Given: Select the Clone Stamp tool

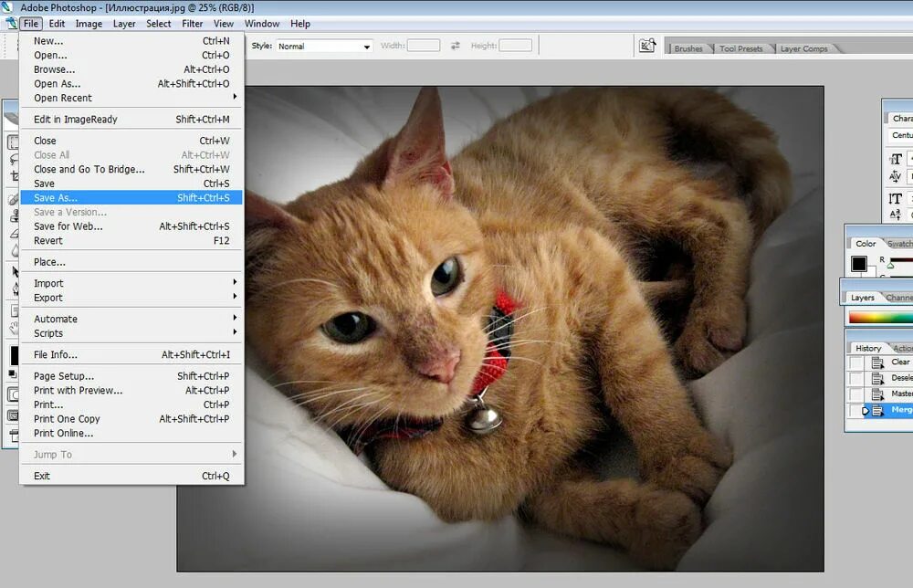Looking at the screenshot, I should coord(14,216).
